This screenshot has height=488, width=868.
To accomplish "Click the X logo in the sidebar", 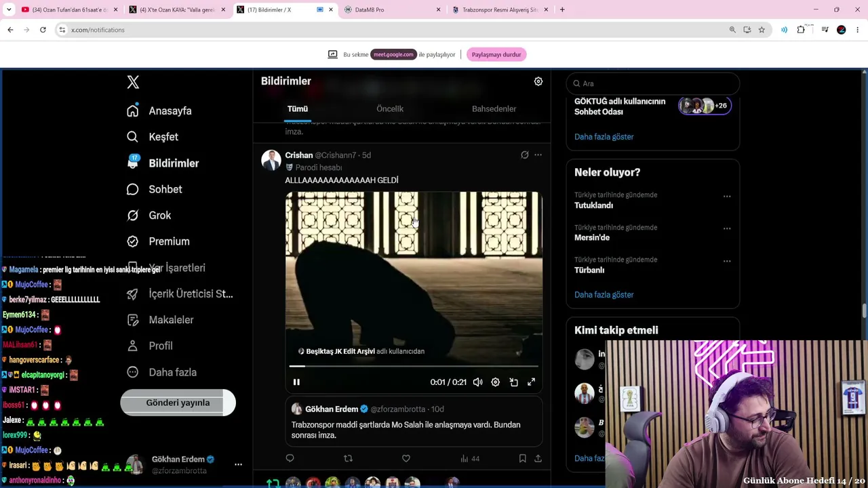I will coord(133,82).
